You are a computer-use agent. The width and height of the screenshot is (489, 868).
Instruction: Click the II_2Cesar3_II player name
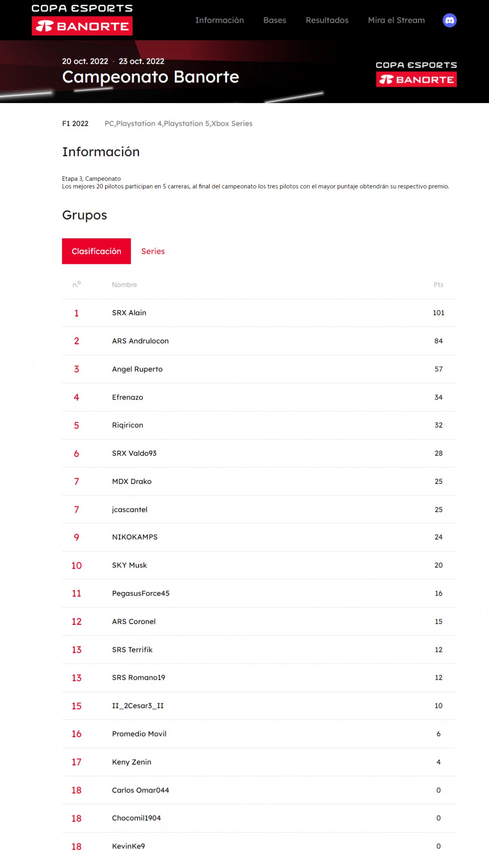click(138, 706)
